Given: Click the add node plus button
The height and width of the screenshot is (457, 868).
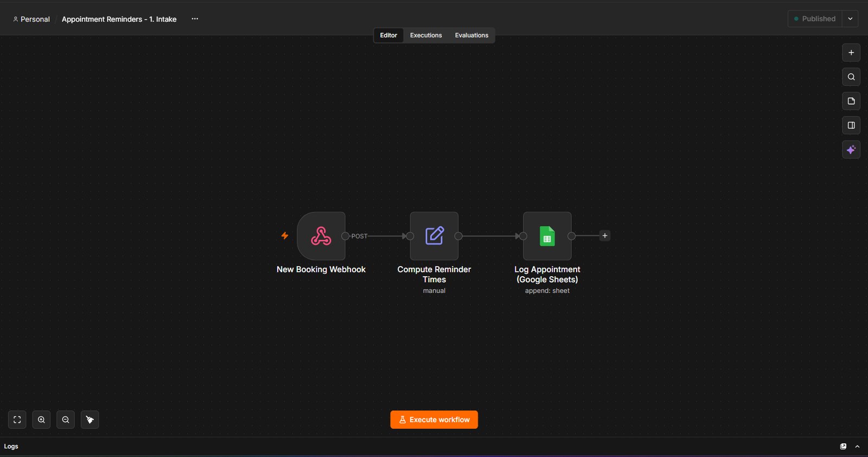Looking at the screenshot, I should click(x=851, y=53).
